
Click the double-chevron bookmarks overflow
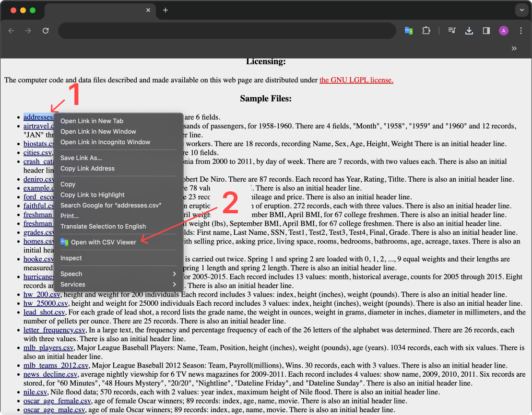click(514, 48)
